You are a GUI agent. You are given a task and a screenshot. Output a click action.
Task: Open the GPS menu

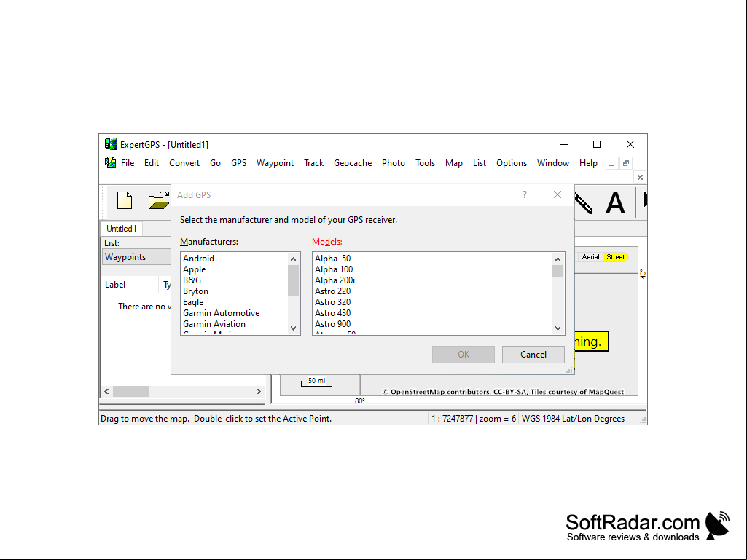(239, 163)
